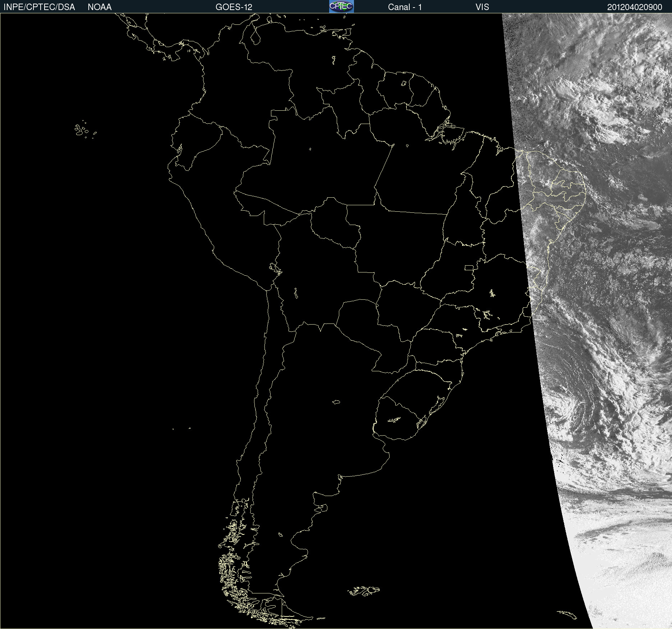
Task: Click the VIS channel label
Action: [x=482, y=7]
